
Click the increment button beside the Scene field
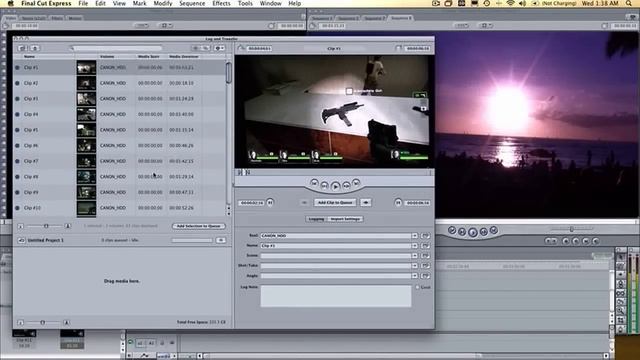tap(425, 256)
